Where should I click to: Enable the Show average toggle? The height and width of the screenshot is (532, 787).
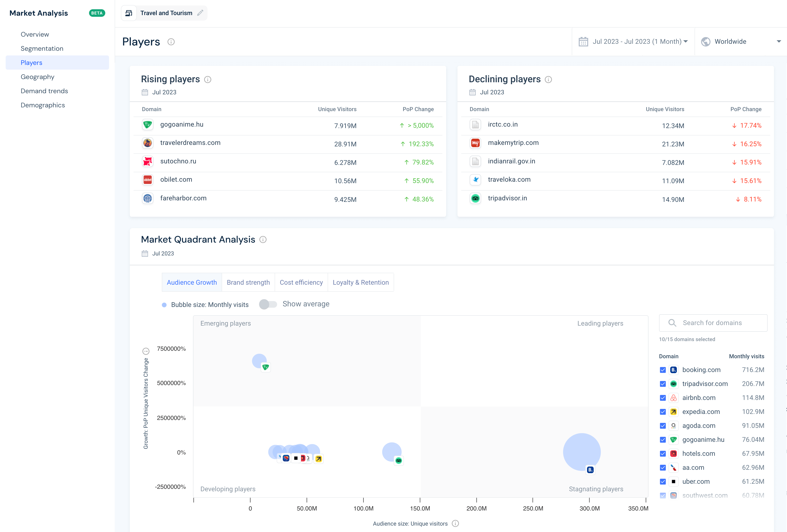268,304
